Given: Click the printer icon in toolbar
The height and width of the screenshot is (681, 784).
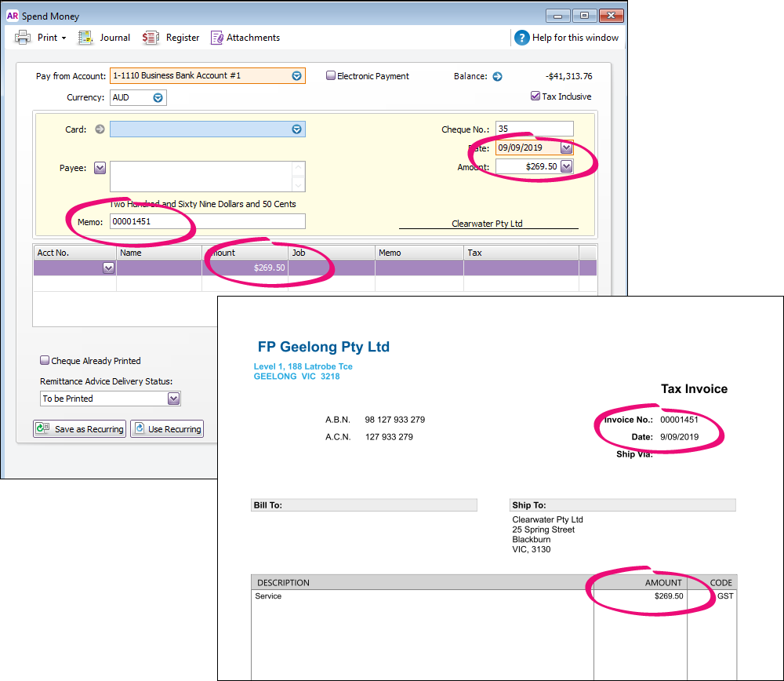Looking at the screenshot, I should 23,38.
